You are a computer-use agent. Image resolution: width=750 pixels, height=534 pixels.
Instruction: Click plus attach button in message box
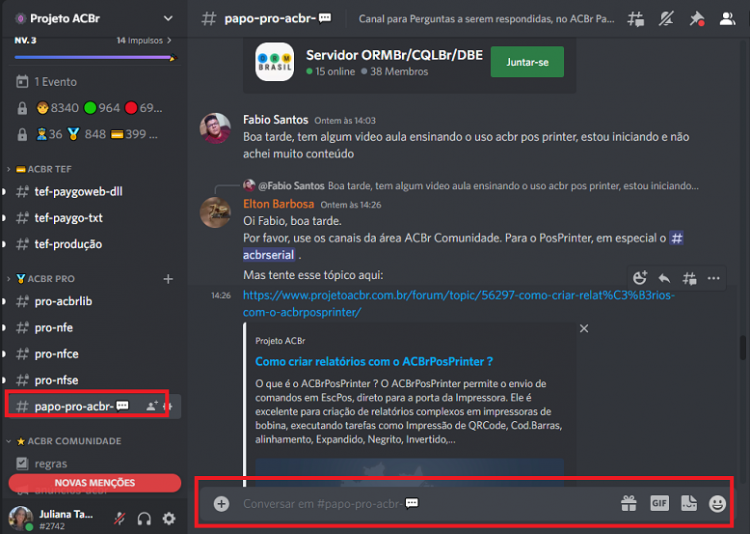click(x=221, y=504)
